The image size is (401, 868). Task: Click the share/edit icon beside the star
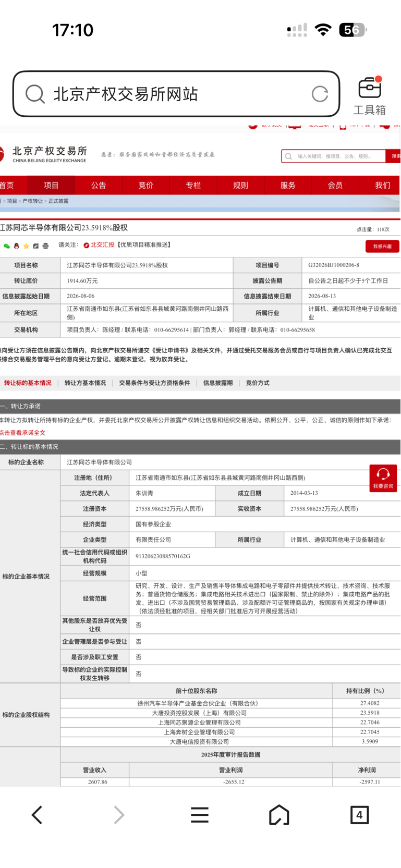35,246
